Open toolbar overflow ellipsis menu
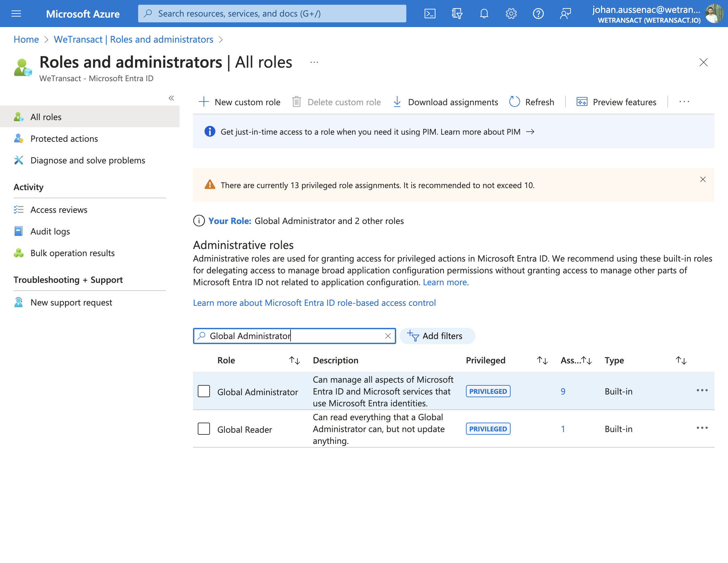The height and width of the screenshot is (563, 728). click(684, 102)
